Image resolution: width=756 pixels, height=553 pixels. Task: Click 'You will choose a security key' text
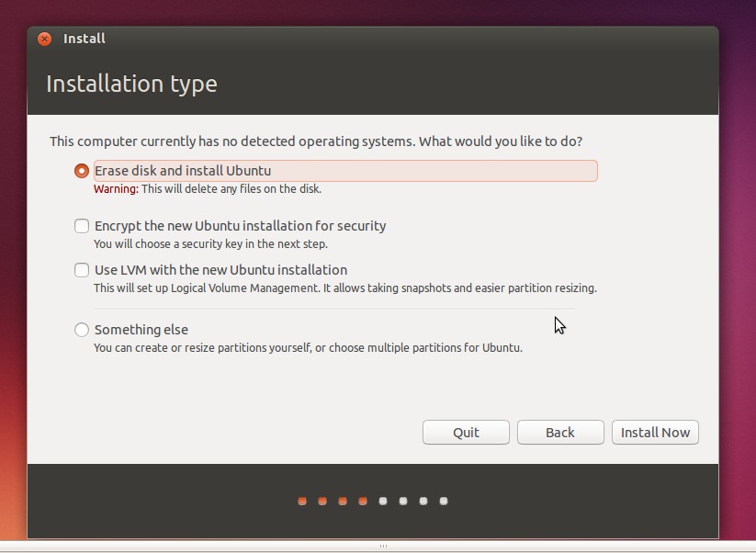(210, 244)
